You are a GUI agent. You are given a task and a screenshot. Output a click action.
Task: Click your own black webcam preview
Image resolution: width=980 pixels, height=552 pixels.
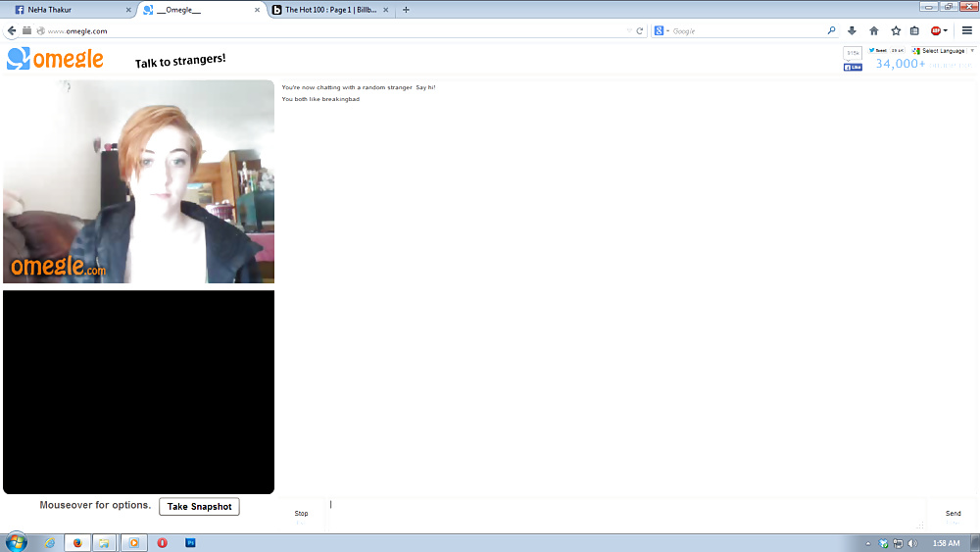139,392
